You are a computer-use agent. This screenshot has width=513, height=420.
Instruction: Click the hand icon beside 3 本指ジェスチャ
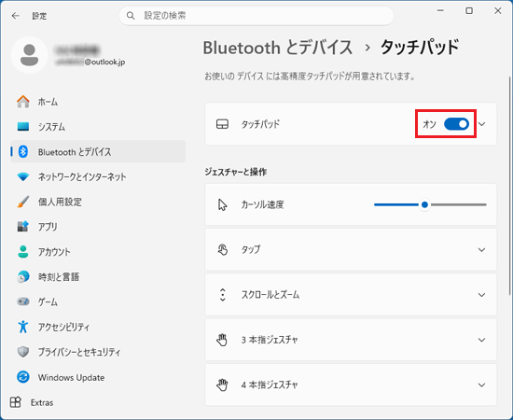[x=222, y=340]
